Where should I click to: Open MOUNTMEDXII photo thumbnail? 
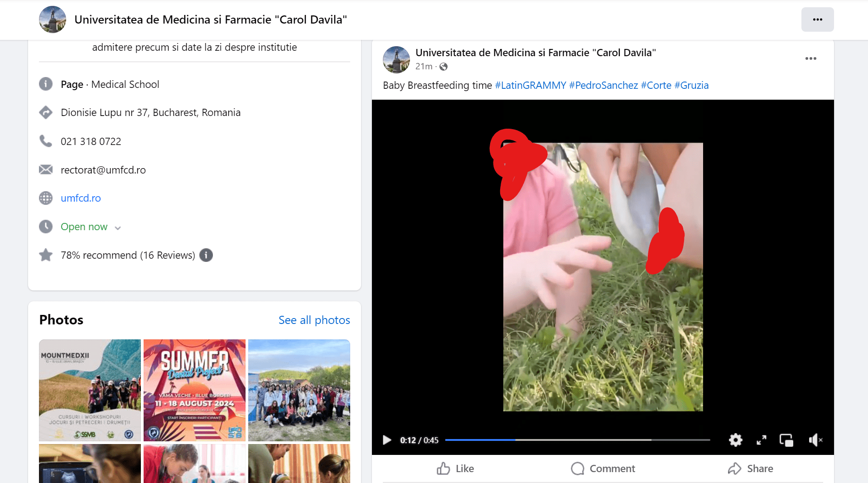tap(90, 390)
